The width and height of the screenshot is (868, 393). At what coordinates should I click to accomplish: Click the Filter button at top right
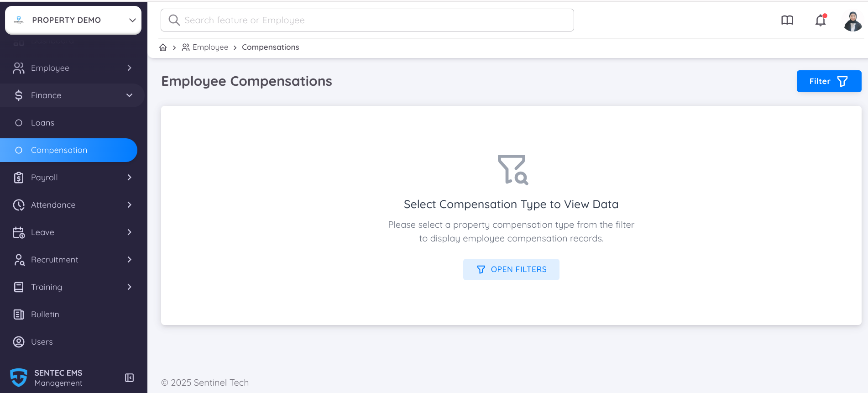click(x=829, y=81)
